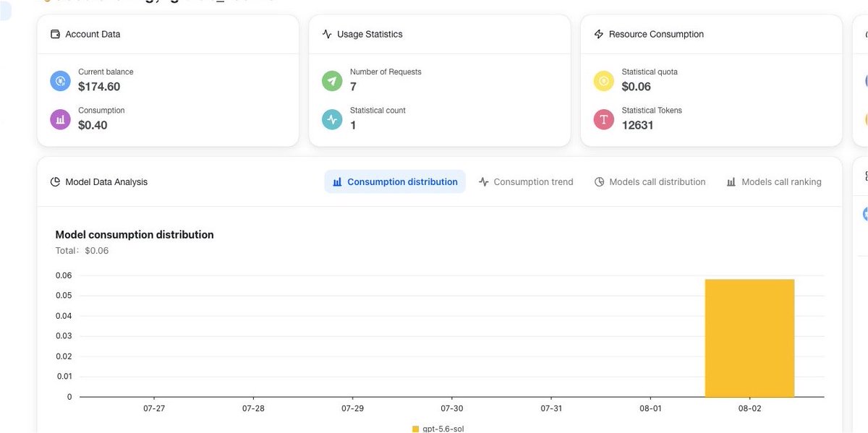The image size is (868, 433).
Task: Click the green Number of Requests icon
Action: tap(332, 80)
